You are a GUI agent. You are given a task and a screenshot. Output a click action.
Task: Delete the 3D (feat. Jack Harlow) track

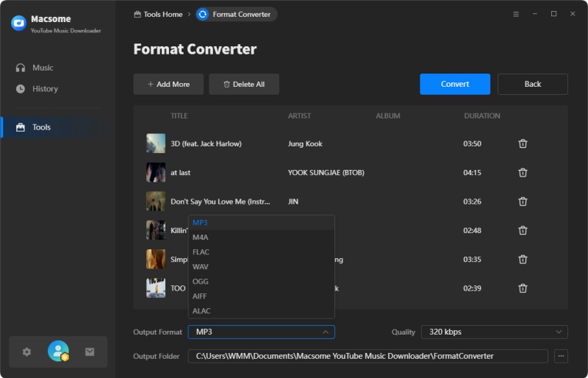point(523,143)
